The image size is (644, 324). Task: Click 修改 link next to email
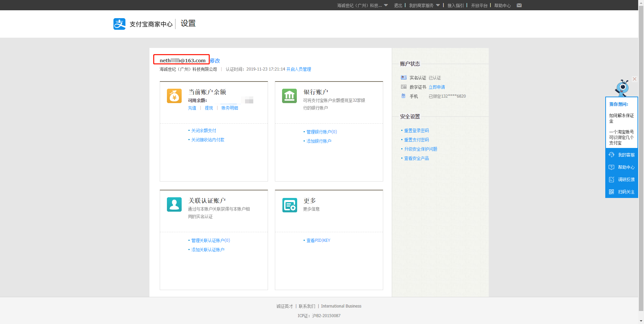(215, 61)
